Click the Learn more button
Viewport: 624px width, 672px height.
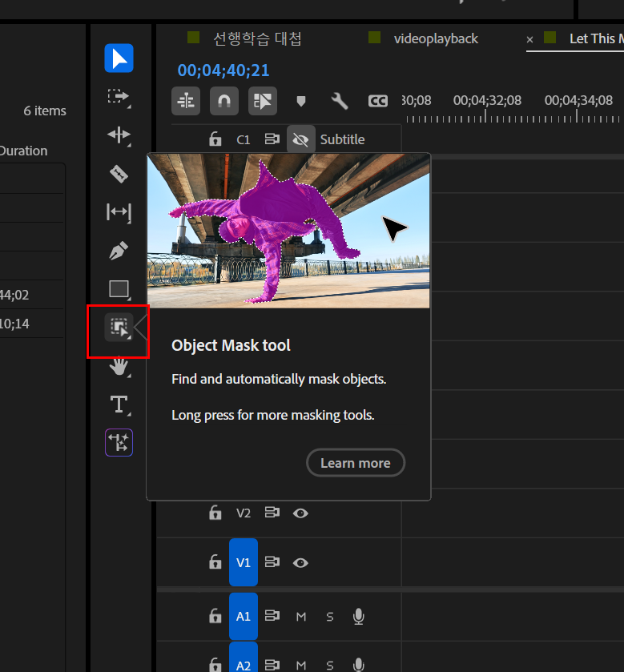pyautogui.click(x=356, y=463)
